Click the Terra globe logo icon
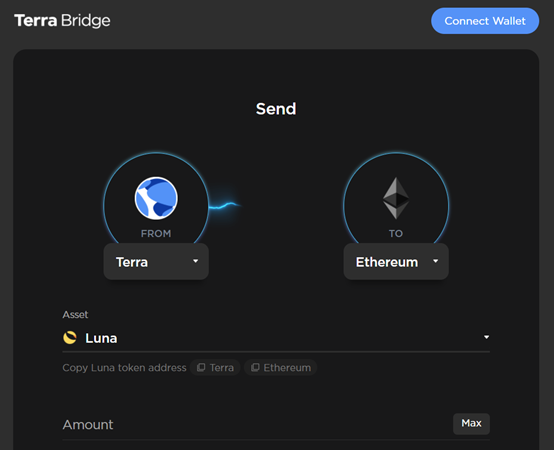Viewport: 554px width, 450px height. (x=156, y=198)
